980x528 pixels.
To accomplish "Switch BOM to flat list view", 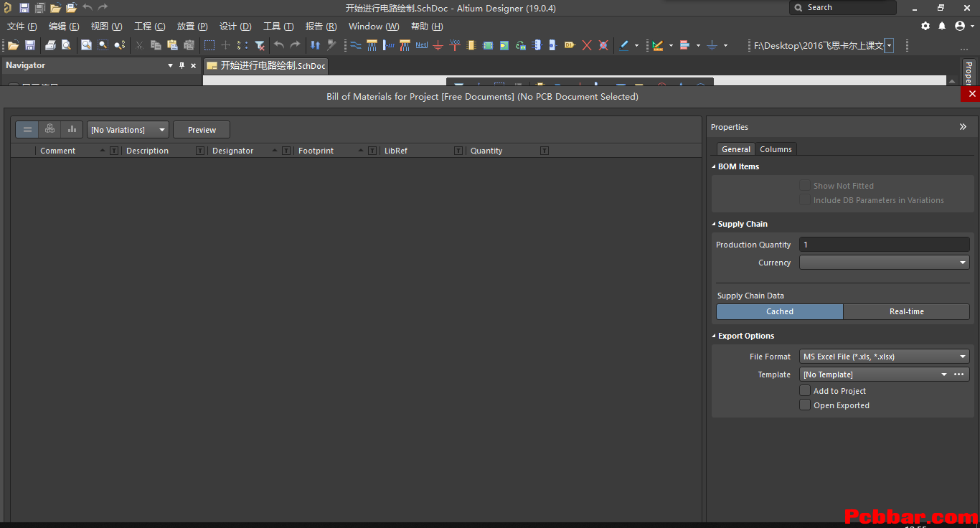I will point(27,129).
